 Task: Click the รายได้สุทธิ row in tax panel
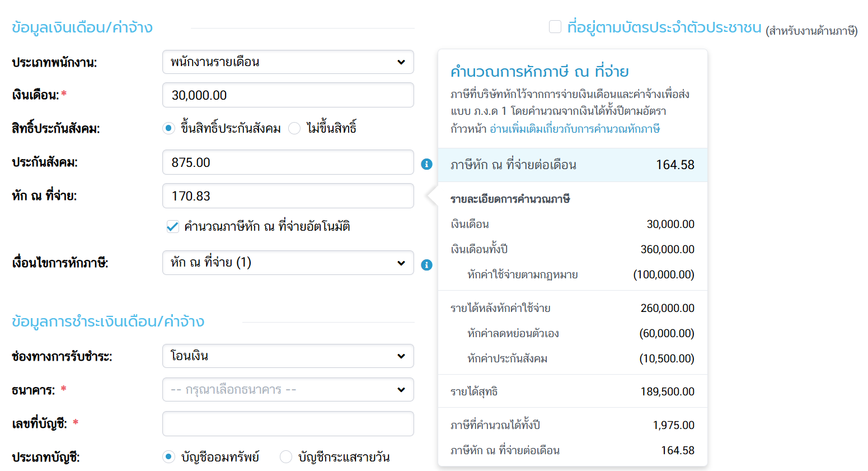pos(572,391)
